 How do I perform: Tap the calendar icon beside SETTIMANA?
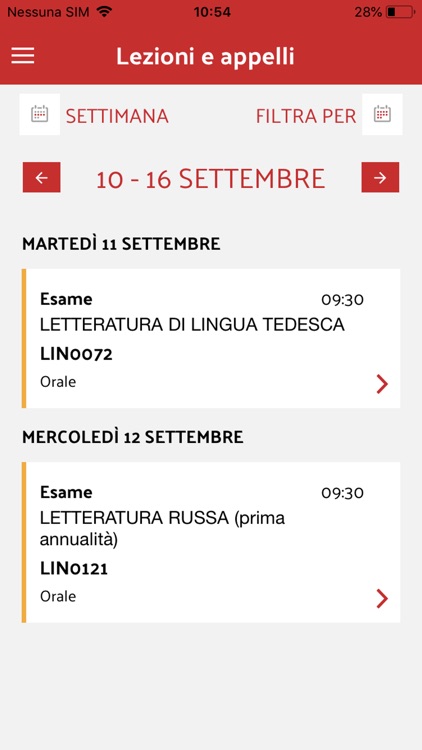[40, 114]
